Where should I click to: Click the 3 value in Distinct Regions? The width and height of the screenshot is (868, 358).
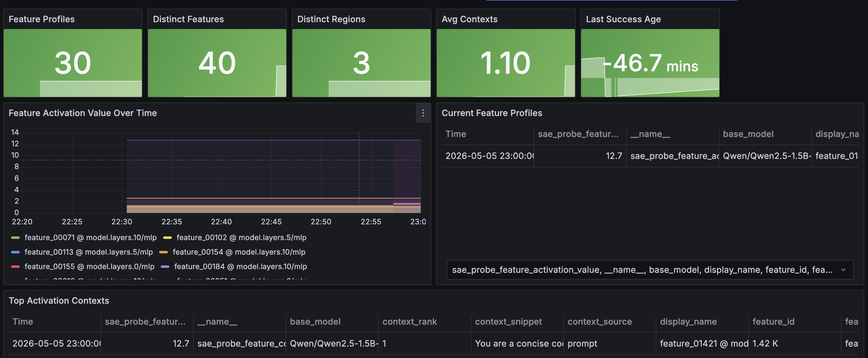point(361,63)
